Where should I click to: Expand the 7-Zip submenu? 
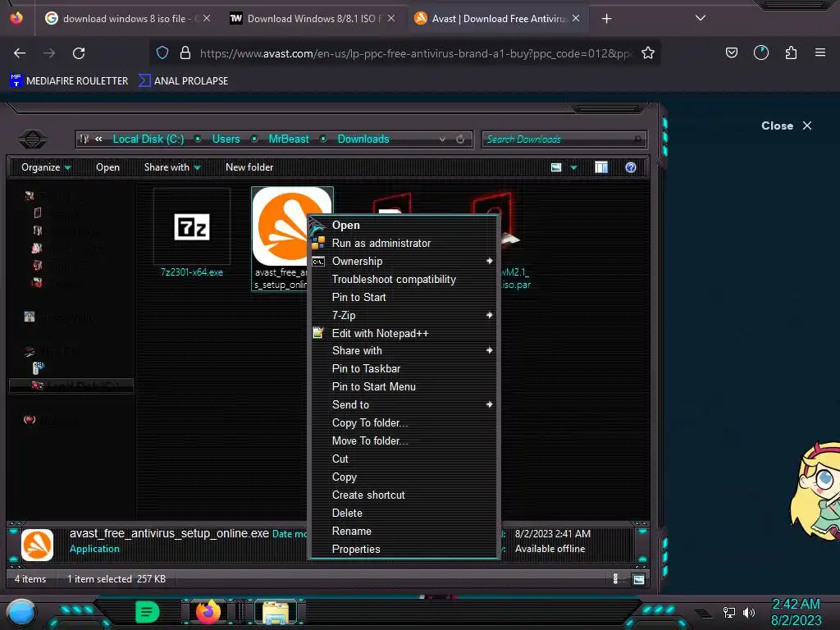click(404, 316)
